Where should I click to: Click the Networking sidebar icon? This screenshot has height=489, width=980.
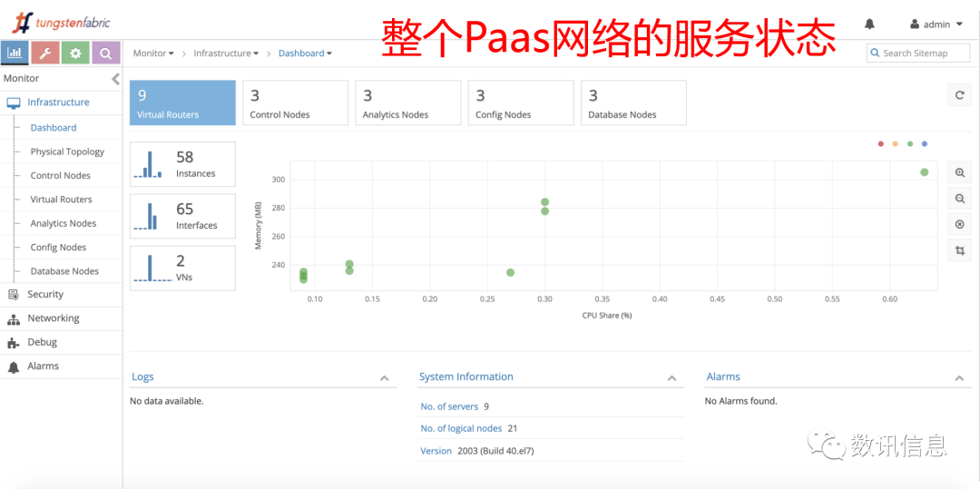14,319
